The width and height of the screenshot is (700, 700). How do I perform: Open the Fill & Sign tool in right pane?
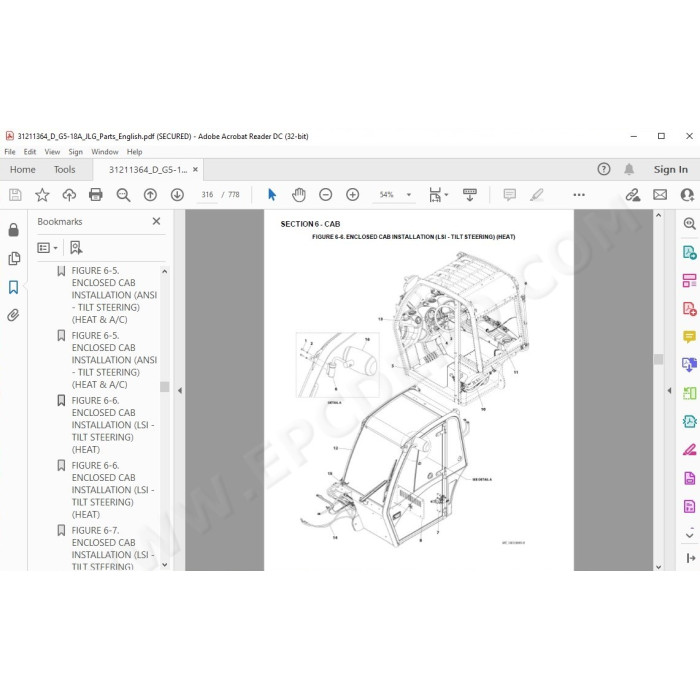point(689,450)
